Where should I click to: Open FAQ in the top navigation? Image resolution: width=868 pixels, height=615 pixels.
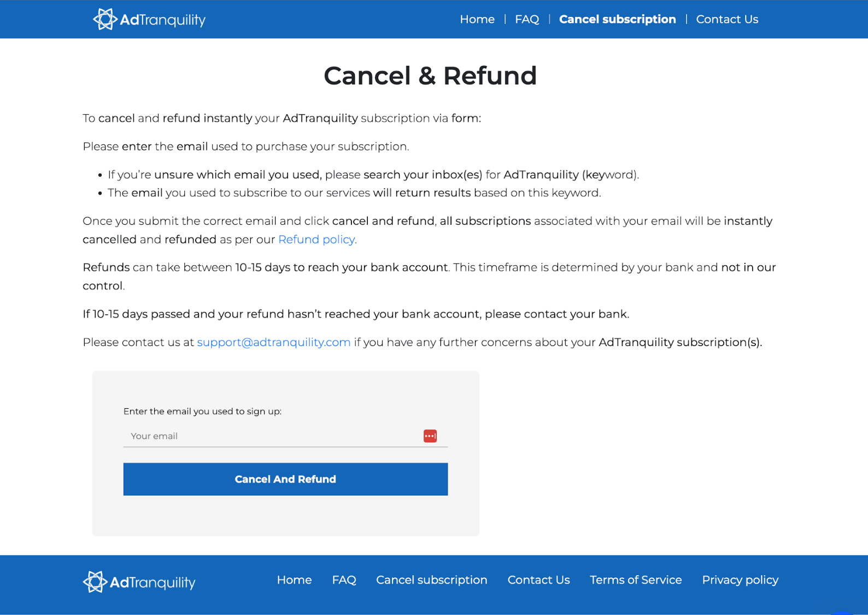526,19
